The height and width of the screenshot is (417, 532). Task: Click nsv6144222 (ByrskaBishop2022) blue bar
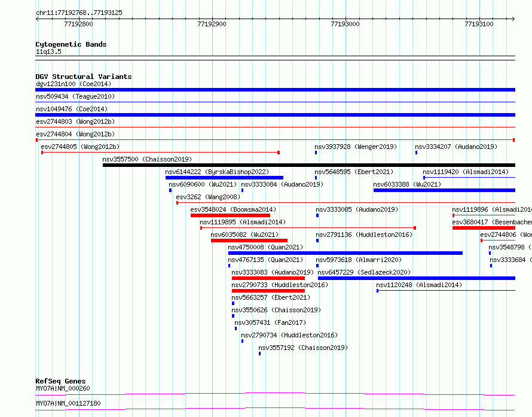(224, 178)
